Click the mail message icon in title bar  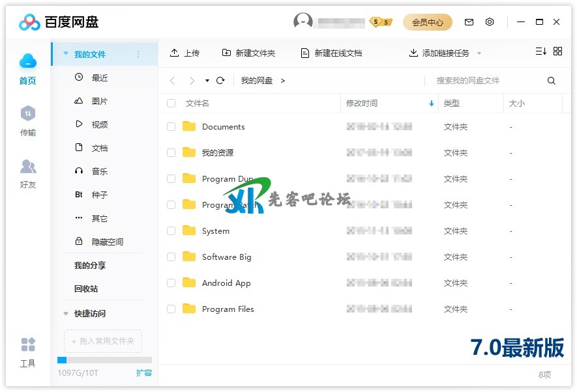tap(469, 22)
